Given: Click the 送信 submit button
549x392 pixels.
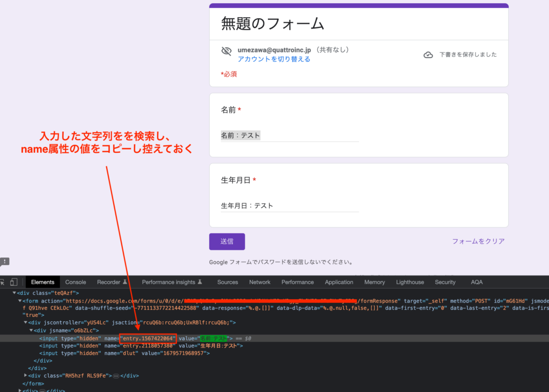Looking at the screenshot, I should (x=227, y=241).
